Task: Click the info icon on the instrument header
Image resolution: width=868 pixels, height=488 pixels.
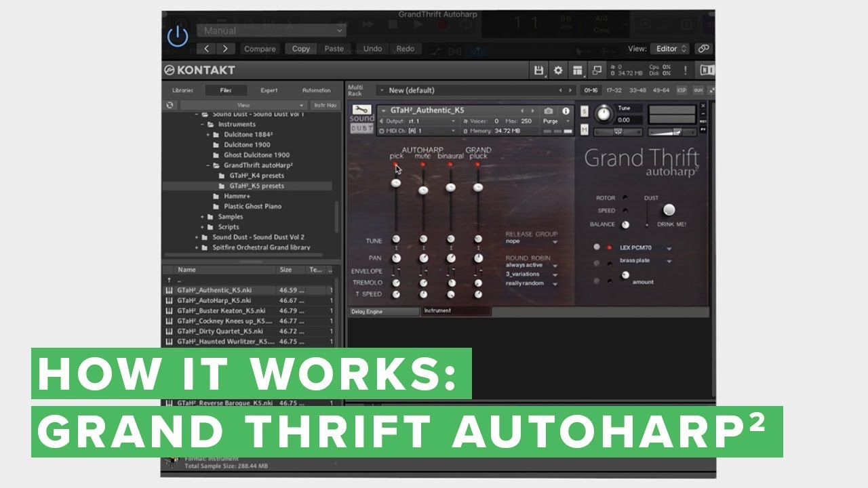Action: 565,110
